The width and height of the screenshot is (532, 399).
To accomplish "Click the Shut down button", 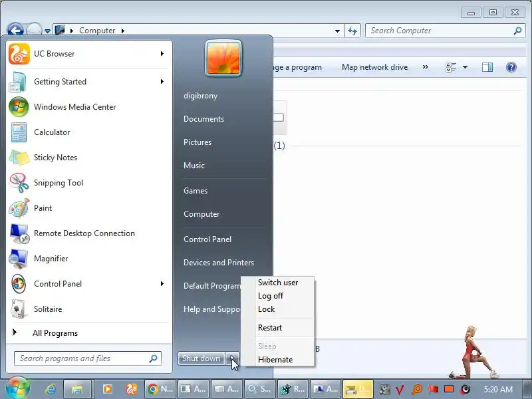I will (201, 358).
